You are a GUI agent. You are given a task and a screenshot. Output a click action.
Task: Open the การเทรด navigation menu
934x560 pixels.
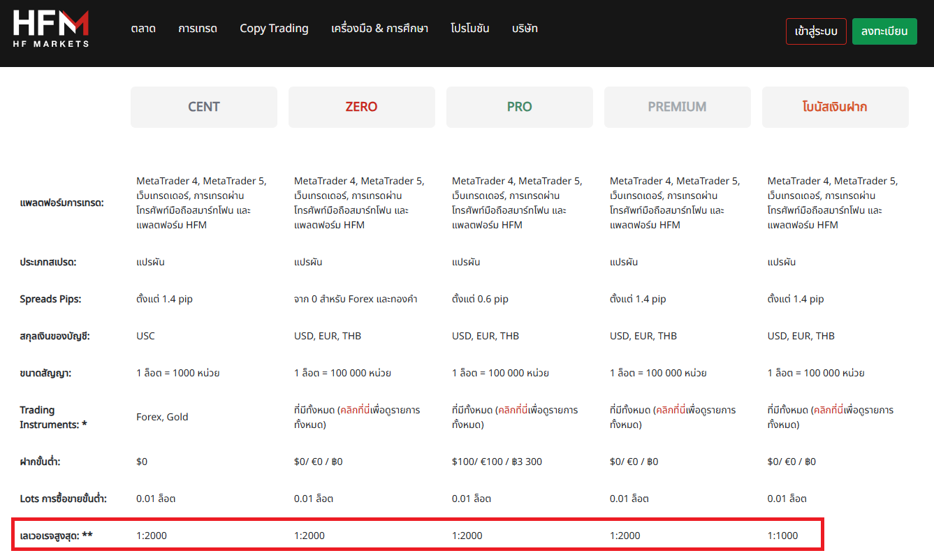pyautogui.click(x=198, y=29)
